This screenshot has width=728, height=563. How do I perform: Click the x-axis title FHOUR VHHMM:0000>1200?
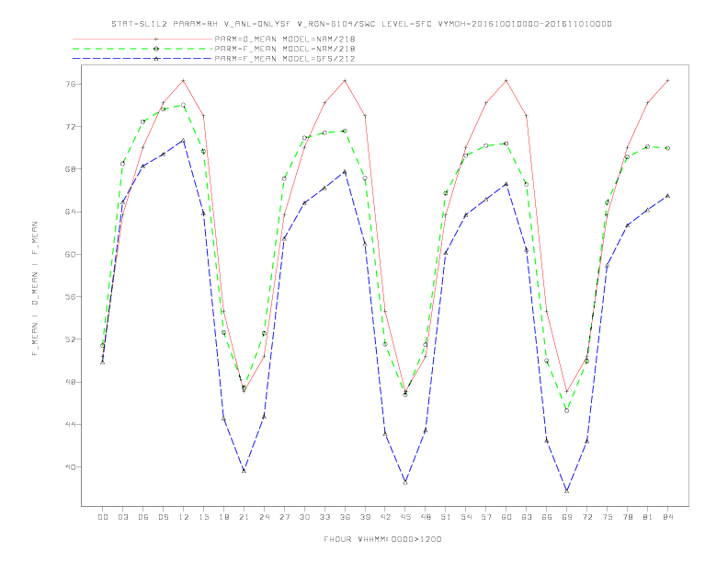click(382, 539)
